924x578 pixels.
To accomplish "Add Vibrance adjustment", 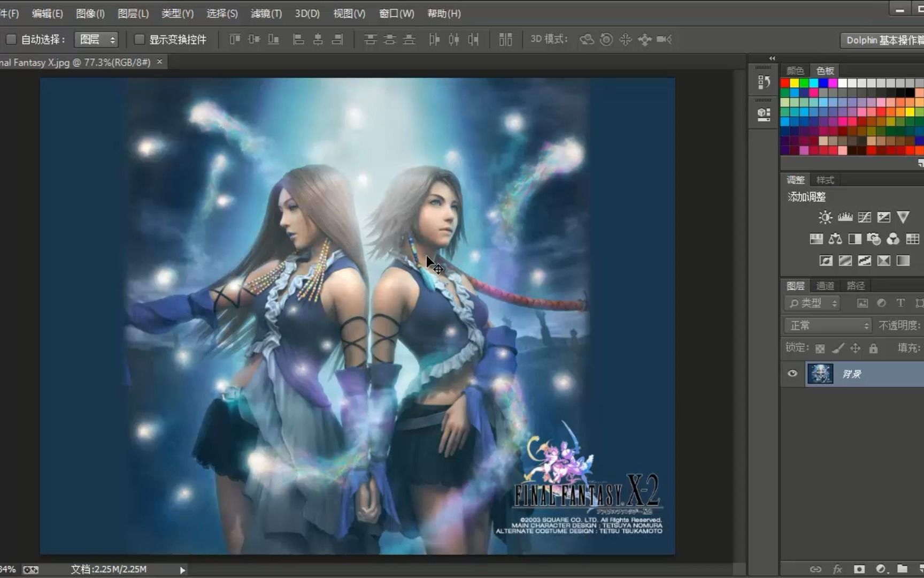I will pyautogui.click(x=903, y=217).
